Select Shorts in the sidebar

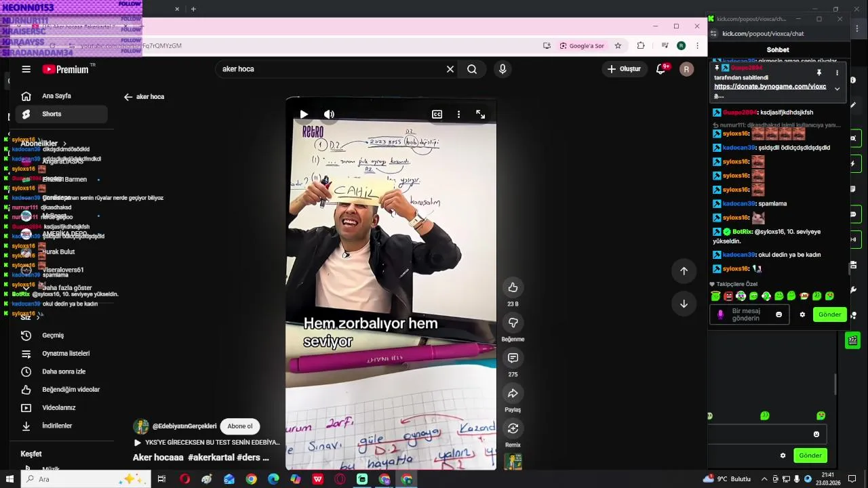[x=61, y=115]
